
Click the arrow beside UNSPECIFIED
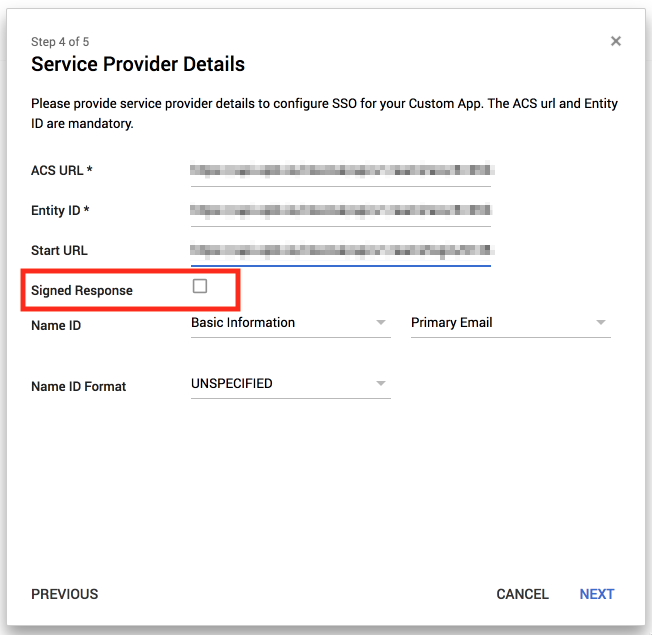pos(381,384)
